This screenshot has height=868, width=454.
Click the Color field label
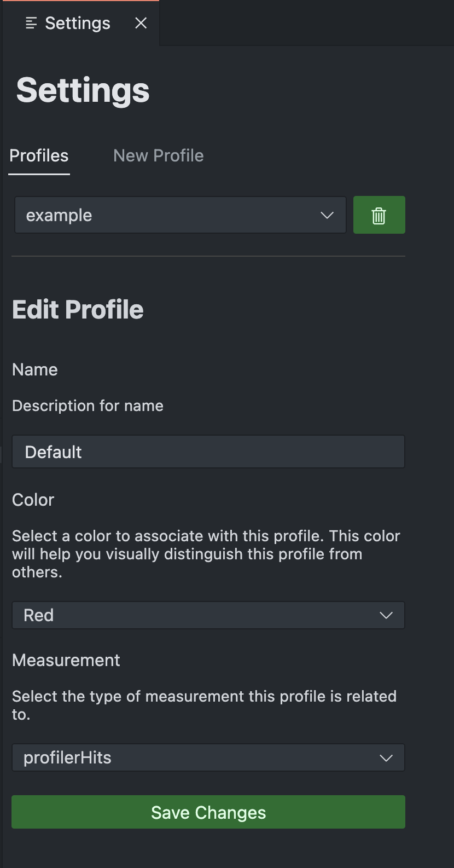(33, 500)
